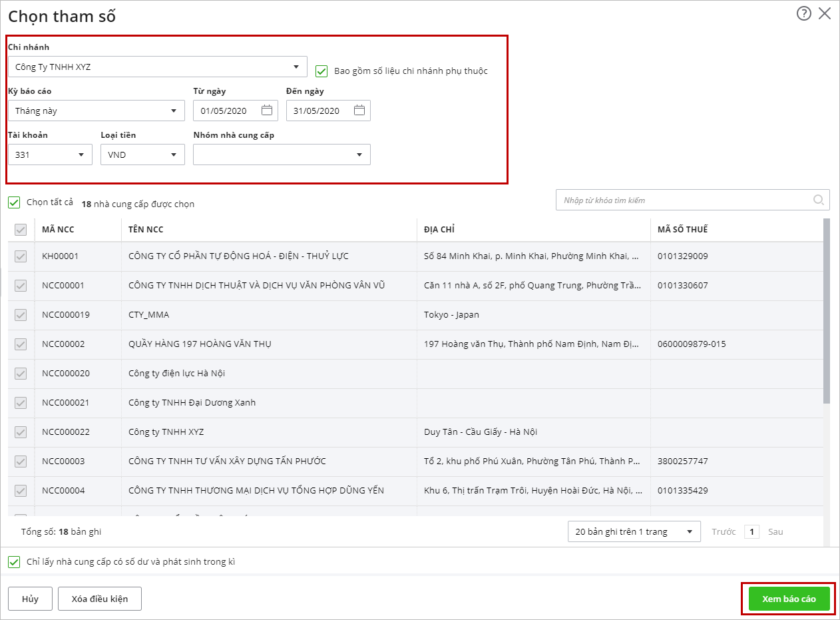The height and width of the screenshot is (620, 840).
Task: Open the Từ ngày calendar picker
Action: tap(267, 111)
